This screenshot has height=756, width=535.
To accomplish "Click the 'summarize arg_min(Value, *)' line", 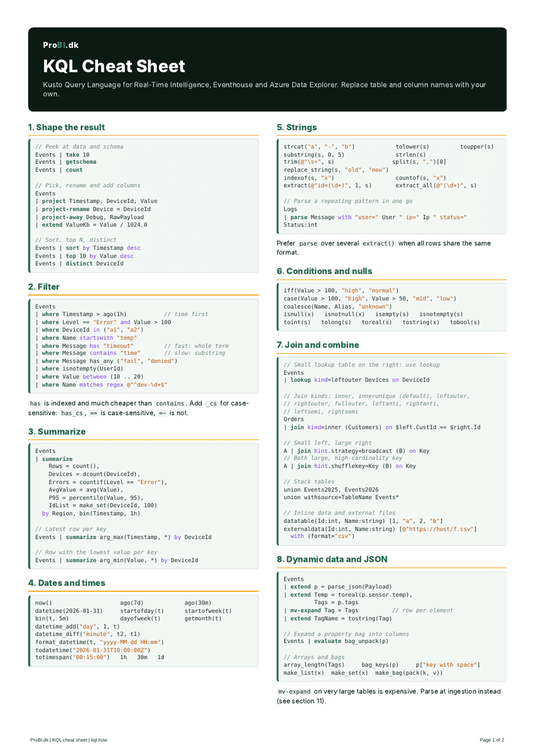I will click(117, 560).
